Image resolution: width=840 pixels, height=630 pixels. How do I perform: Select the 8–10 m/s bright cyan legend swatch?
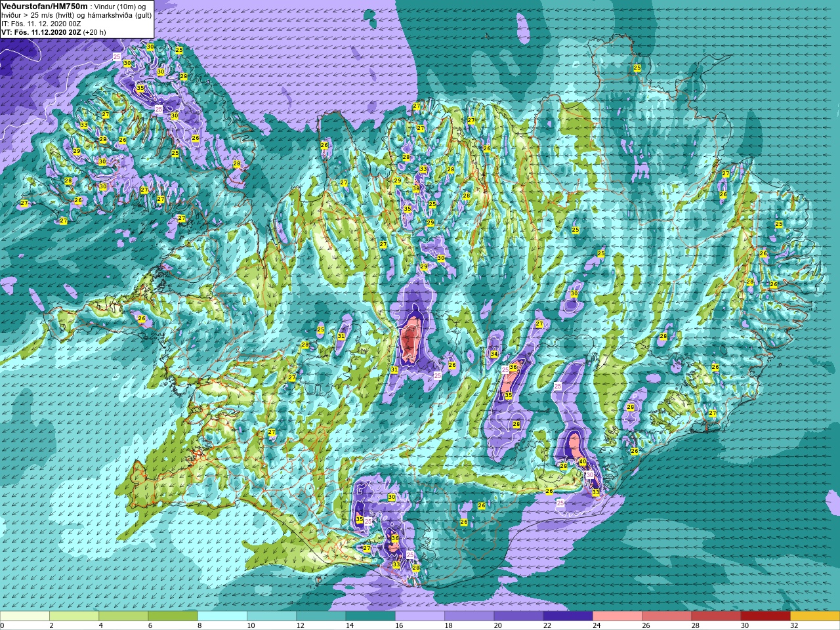pos(222,616)
